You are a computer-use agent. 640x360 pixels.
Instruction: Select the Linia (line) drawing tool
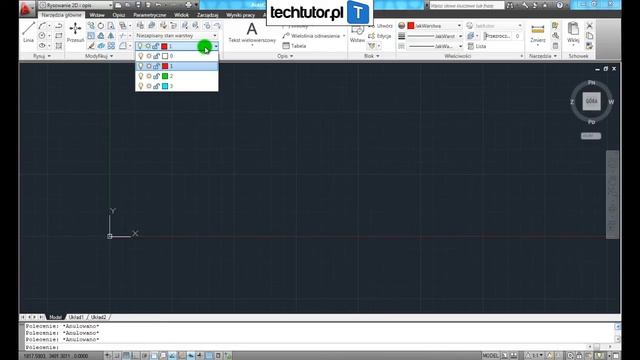(x=28, y=32)
